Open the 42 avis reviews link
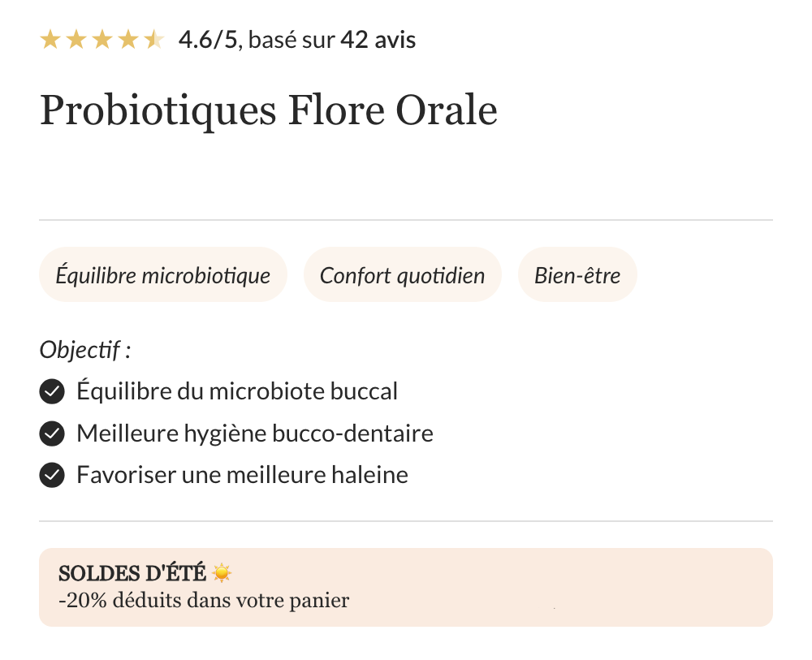This screenshot has width=812, height=660. (378, 40)
